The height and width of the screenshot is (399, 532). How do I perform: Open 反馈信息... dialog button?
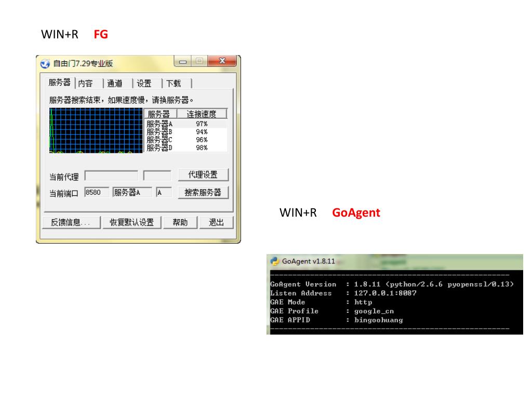[71, 222]
